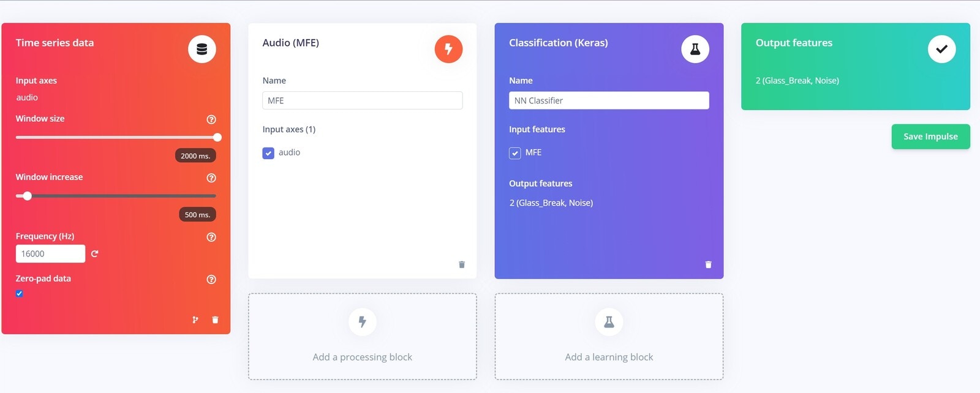Open Window size help question icon
Viewport: 980px width, 393px height.
[x=211, y=119]
